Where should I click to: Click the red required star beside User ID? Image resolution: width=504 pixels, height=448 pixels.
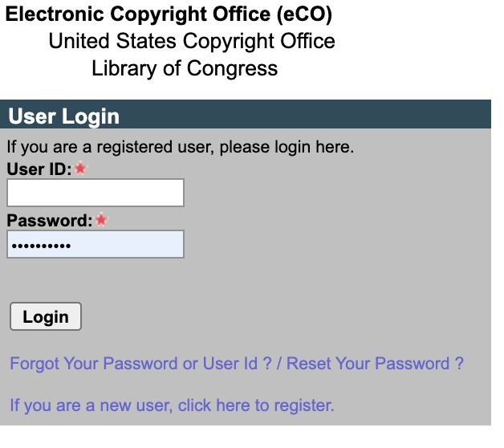pyautogui.click(x=80, y=169)
